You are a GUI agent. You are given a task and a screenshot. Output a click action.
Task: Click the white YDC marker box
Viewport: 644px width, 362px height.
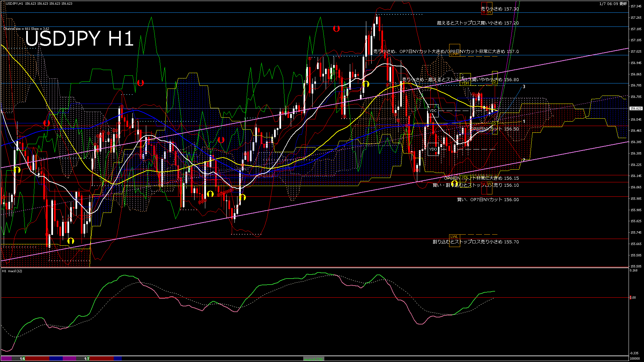tap(433, 111)
